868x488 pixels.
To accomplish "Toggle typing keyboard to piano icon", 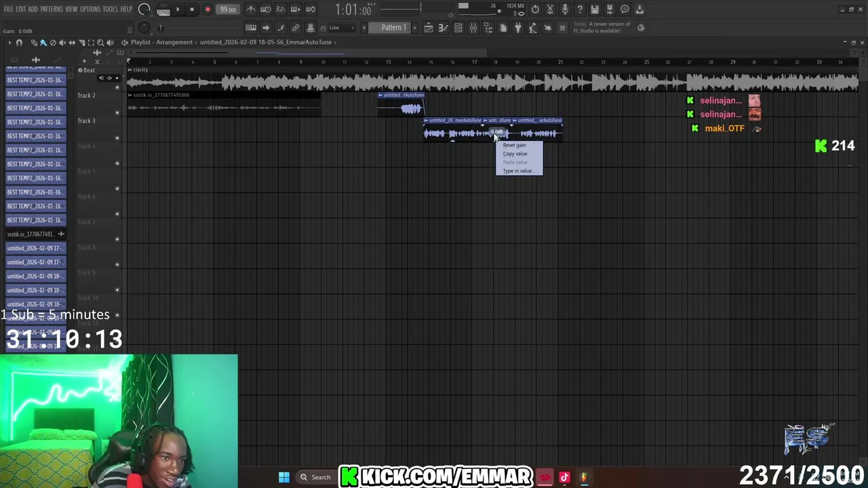I will 251,28.
